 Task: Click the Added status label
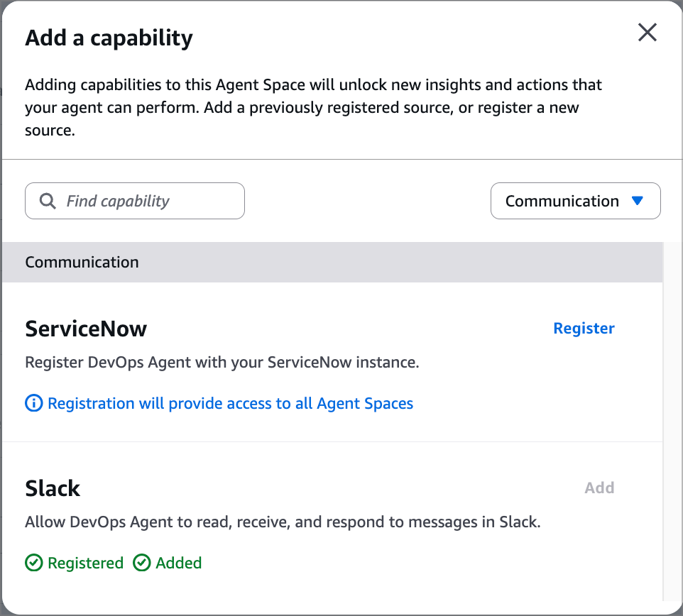point(179,563)
